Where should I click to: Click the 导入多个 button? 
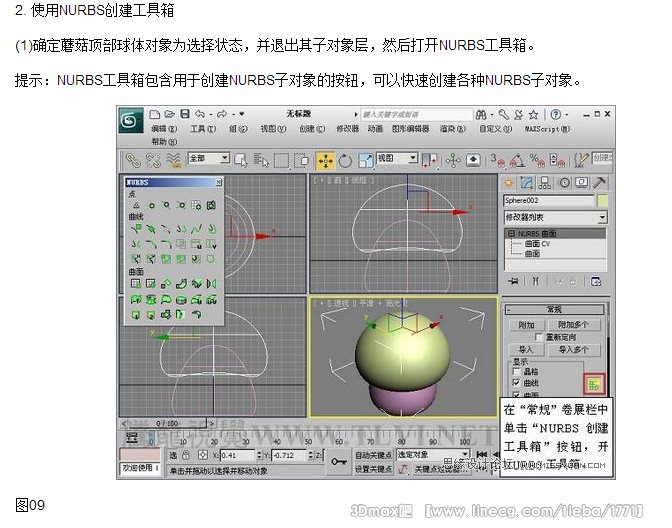click(573, 350)
